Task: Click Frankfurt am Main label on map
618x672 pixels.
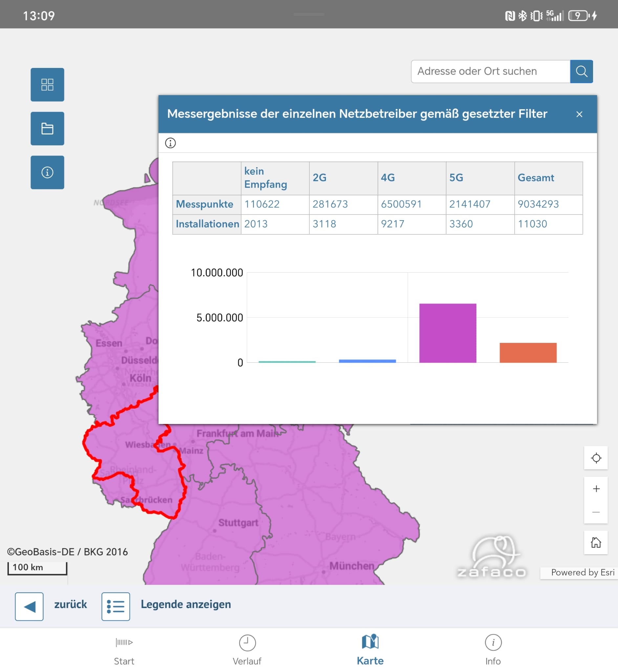Action: [237, 434]
